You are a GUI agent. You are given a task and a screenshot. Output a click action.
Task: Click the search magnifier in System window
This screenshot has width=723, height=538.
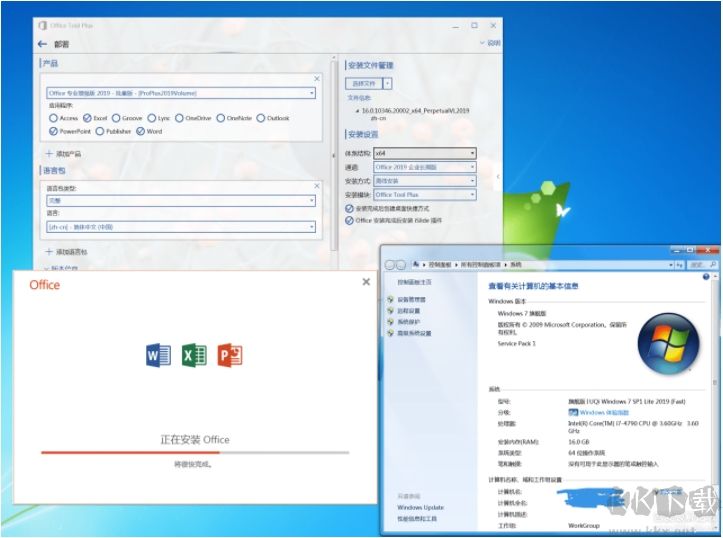click(x=713, y=265)
